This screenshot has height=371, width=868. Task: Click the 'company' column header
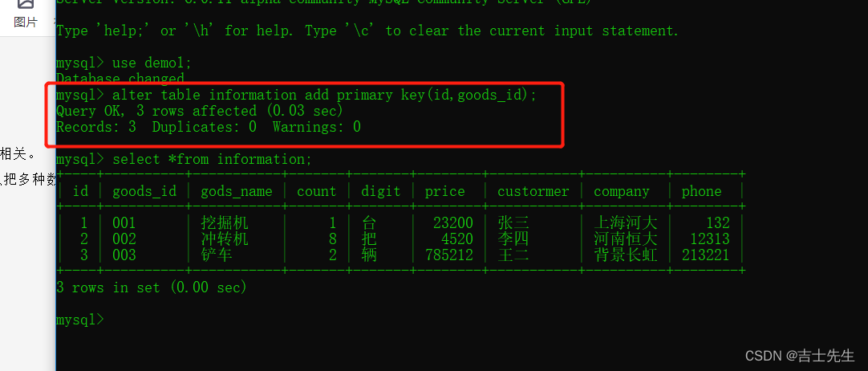click(x=622, y=192)
